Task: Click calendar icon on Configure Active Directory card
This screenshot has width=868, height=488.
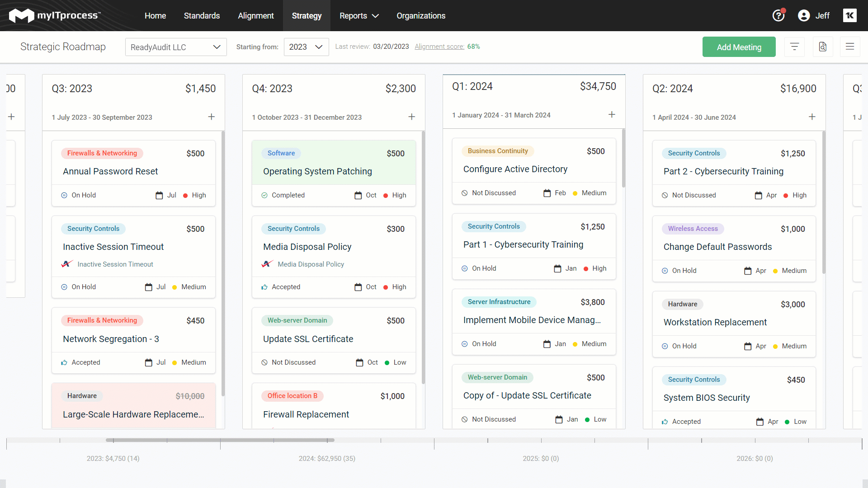Action: coord(547,193)
